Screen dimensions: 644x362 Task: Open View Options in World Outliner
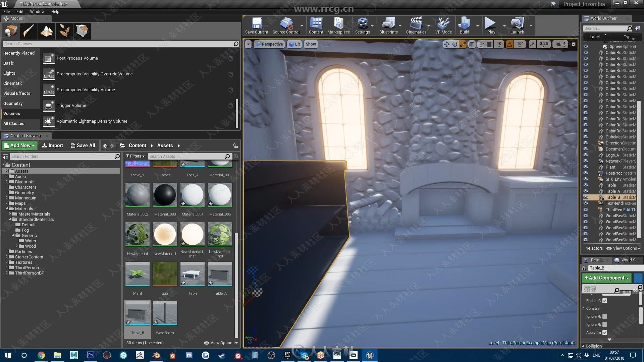click(623, 248)
